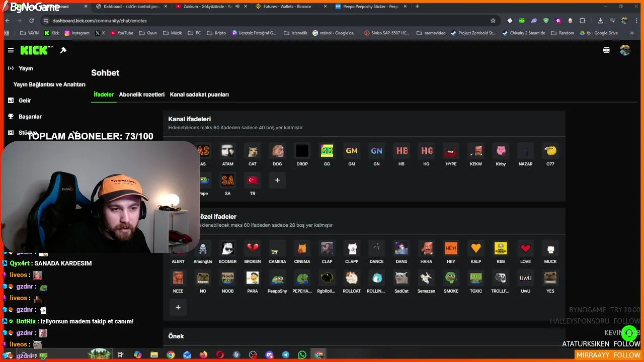Open the memevideo bookmarks folder

click(x=431, y=33)
